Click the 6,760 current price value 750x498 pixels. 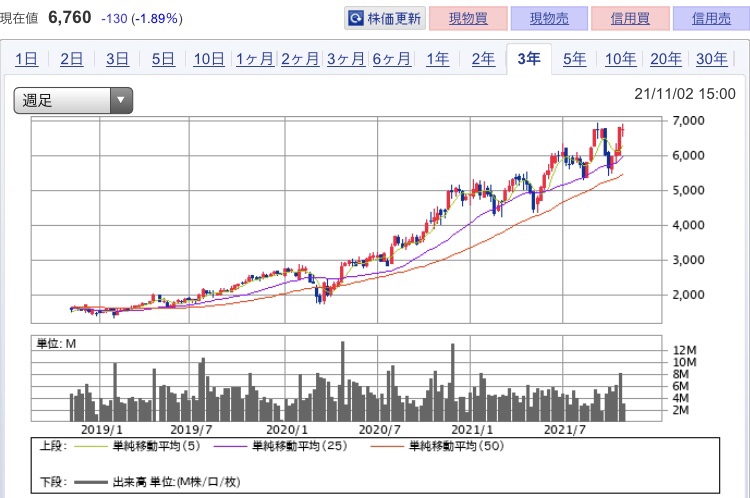[70, 18]
